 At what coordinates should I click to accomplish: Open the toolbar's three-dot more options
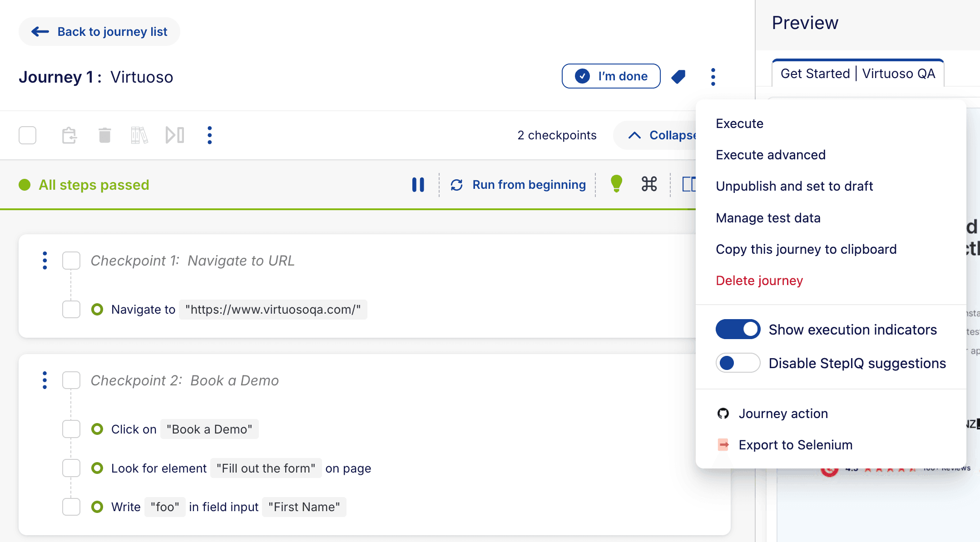tap(209, 135)
